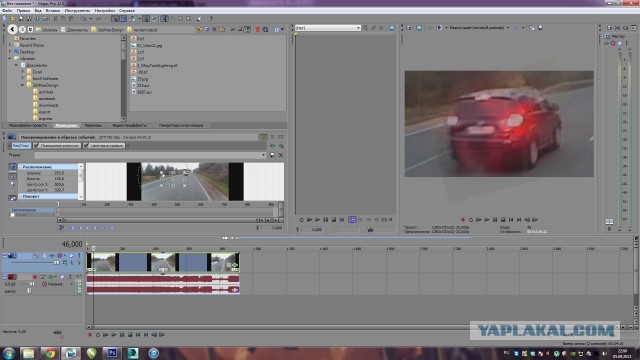This screenshot has width=640, height=360.
Task: Create new project from main toolbar
Action: (x=4, y=19)
